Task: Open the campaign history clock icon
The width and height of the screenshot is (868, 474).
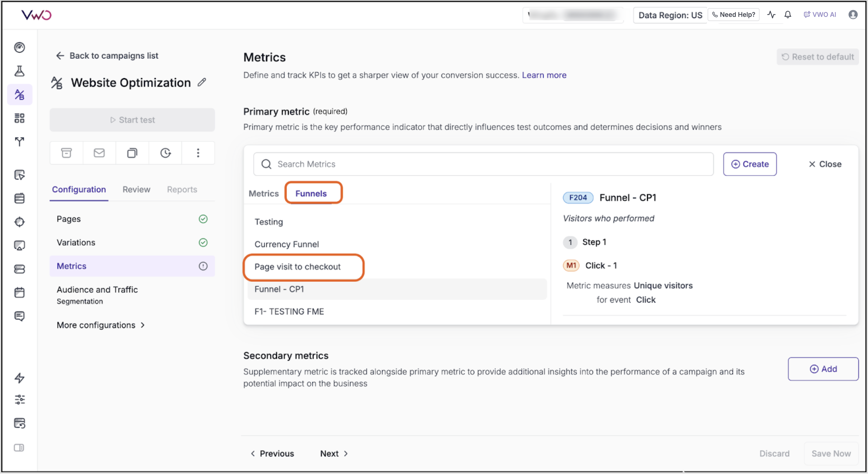Action: tap(165, 153)
